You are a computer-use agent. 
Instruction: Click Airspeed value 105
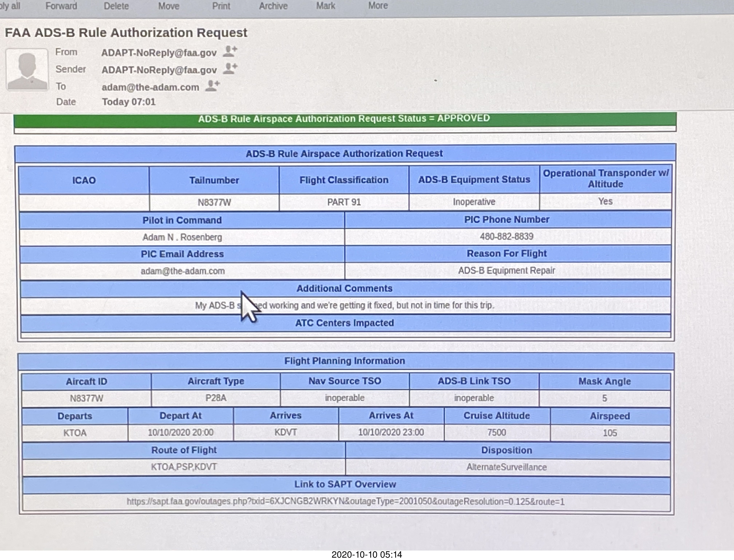click(x=610, y=433)
